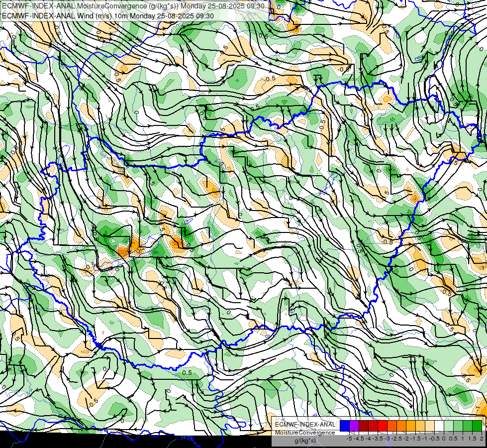Click the 'g/(kg*s)' unit label in legend
Image resolution: width=487 pixels, height=448 pixels.
click(305, 441)
